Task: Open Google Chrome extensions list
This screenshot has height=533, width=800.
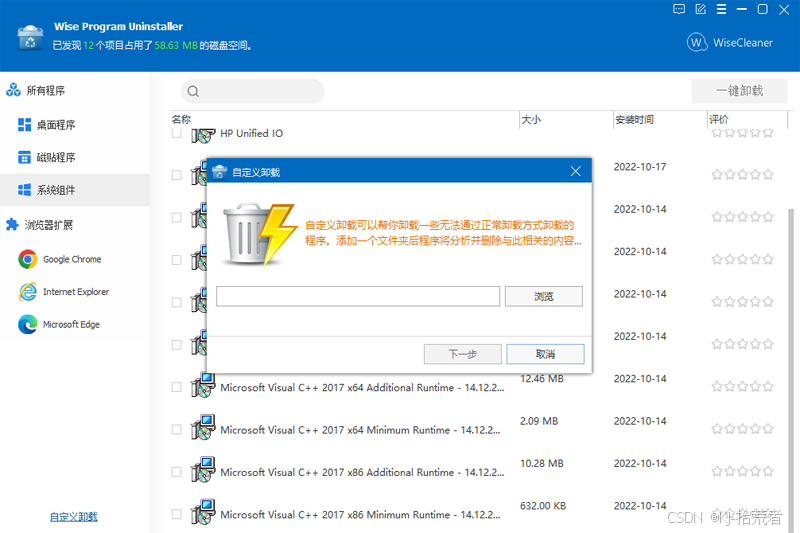Action: pyautogui.click(x=72, y=259)
